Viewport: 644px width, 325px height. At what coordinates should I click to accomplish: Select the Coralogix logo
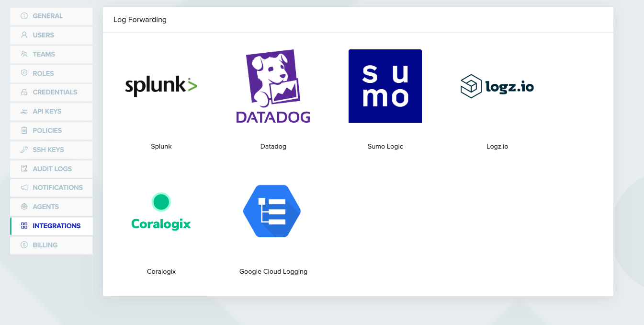[161, 211]
